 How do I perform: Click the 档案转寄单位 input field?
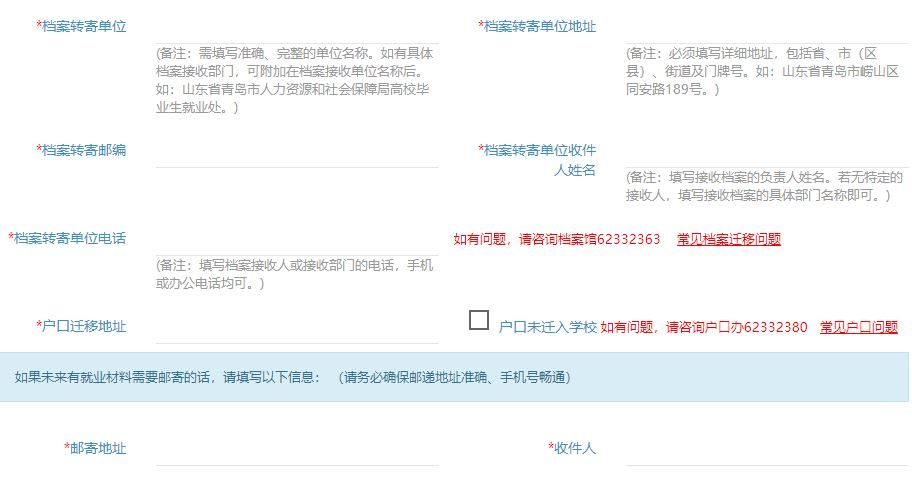[x=297, y=28]
